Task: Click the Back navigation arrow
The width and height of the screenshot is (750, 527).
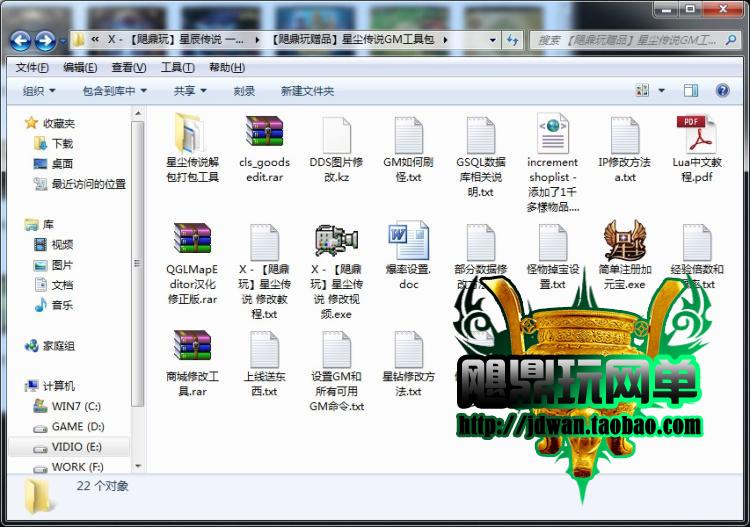Action: pos(20,41)
